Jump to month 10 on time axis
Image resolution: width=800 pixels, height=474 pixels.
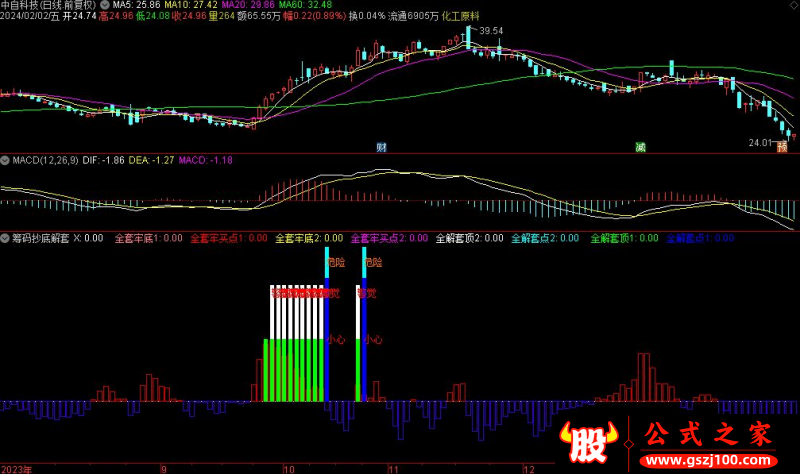click(288, 468)
